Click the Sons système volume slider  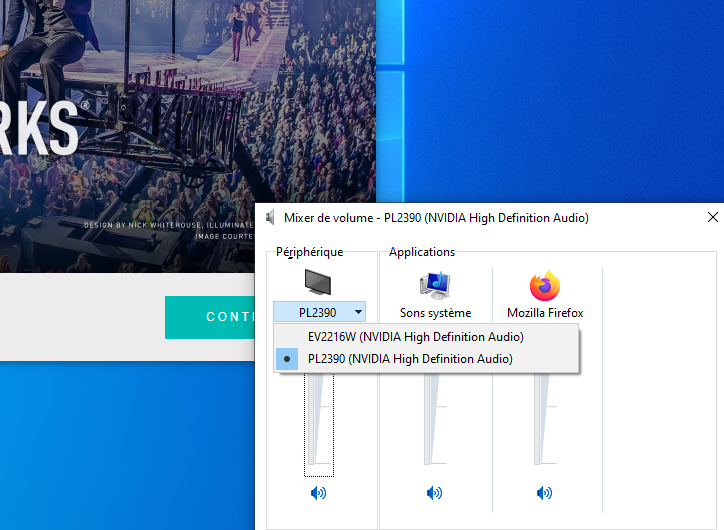coord(434,419)
